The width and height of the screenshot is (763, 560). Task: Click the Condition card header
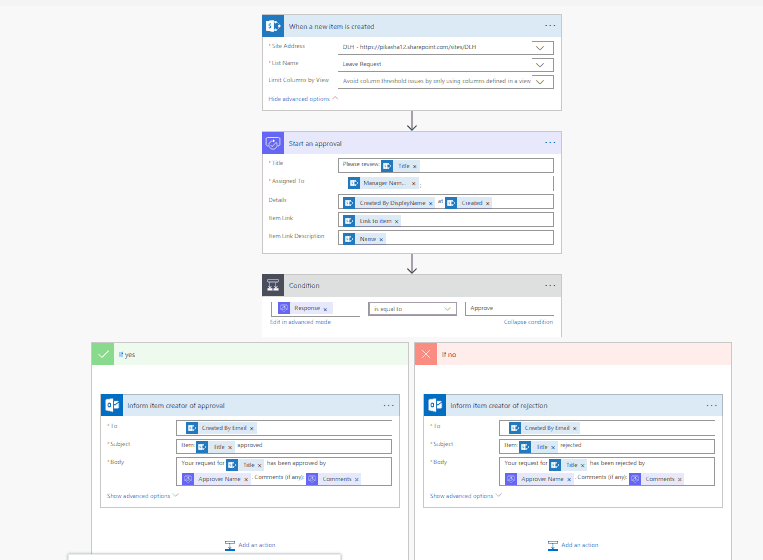click(x=412, y=285)
